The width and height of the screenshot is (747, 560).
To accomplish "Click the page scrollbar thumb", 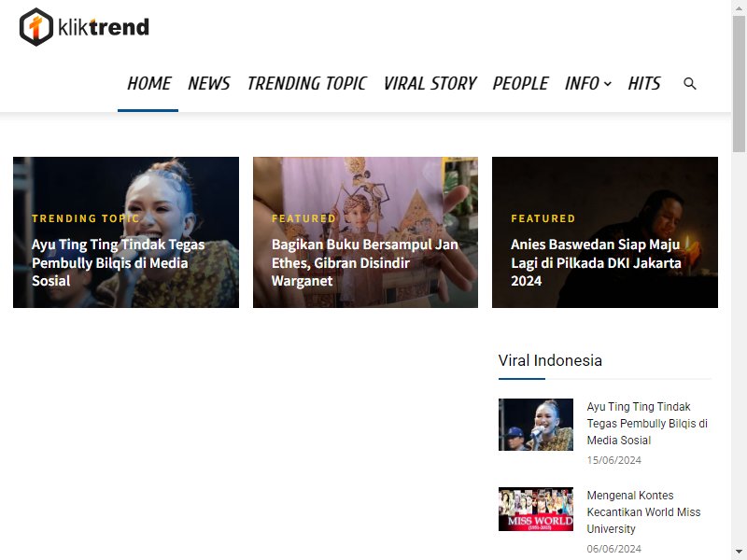I will (739, 84).
